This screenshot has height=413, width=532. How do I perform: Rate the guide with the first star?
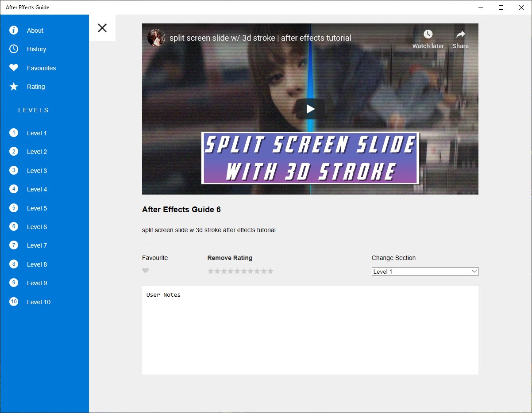coord(211,271)
